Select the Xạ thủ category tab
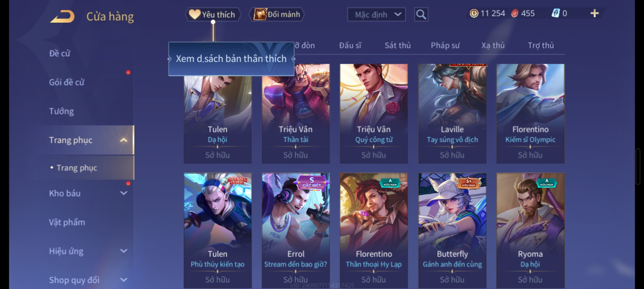644x289 pixels. click(493, 45)
